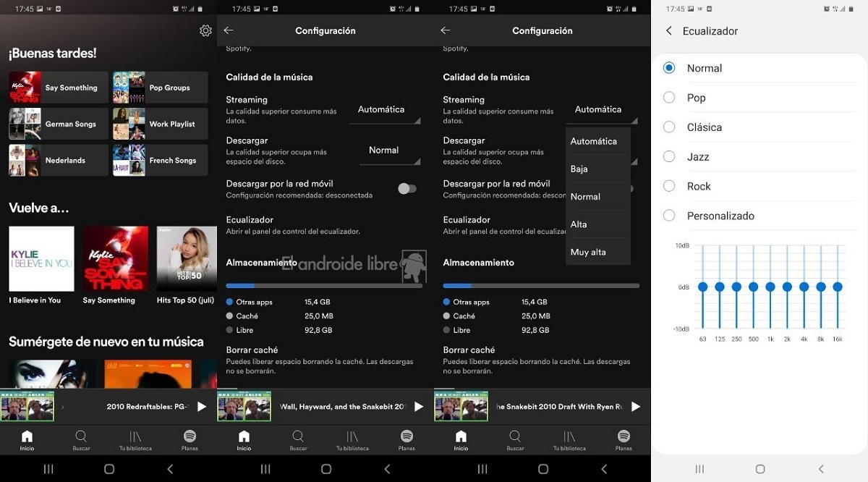Screen dimensions: 868x482
Task: Tap back arrow on Configuración screen with open quality list
Action: pos(446,30)
